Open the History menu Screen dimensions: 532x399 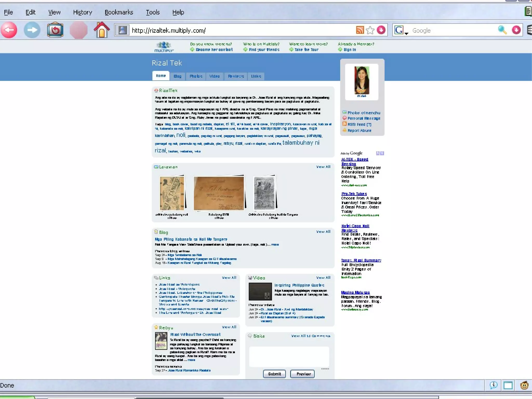pyautogui.click(x=83, y=12)
